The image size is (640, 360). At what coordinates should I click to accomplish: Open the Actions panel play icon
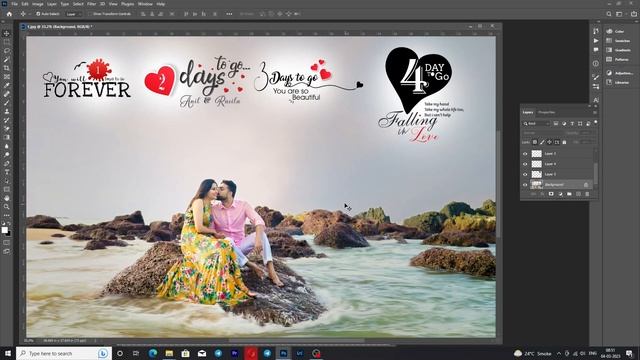(596, 41)
